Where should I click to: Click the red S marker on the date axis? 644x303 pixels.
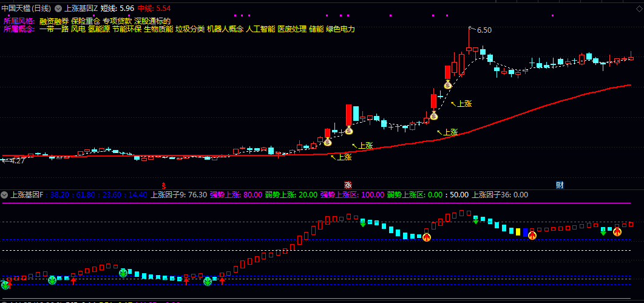[x=163, y=185]
